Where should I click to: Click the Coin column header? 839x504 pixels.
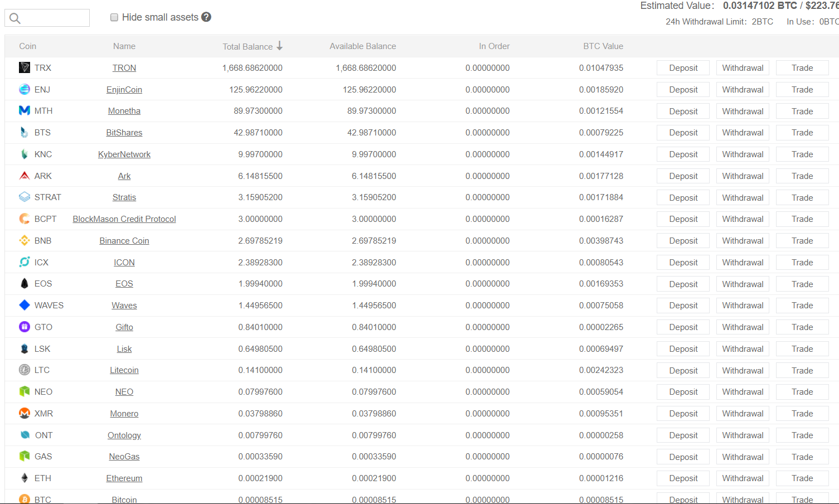27,46
